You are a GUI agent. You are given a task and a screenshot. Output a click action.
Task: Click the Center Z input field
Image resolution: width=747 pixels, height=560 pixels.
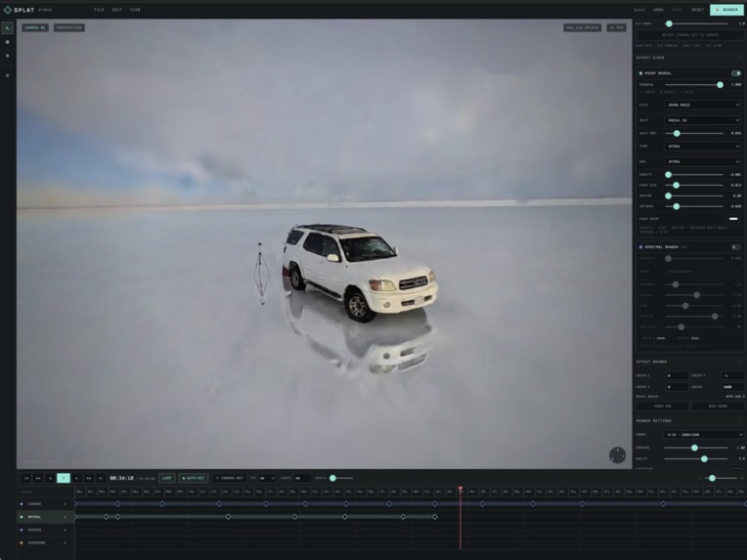point(677,387)
